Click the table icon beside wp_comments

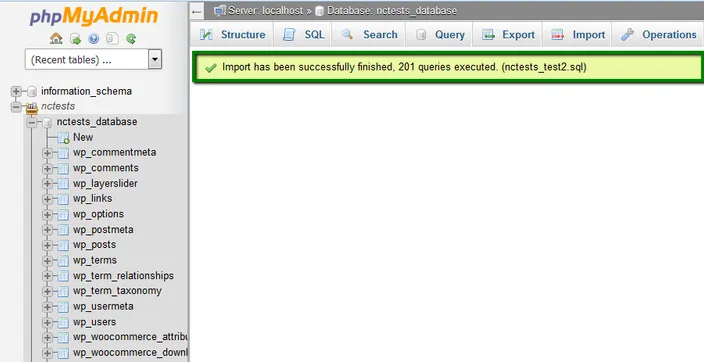coord(63,169)
